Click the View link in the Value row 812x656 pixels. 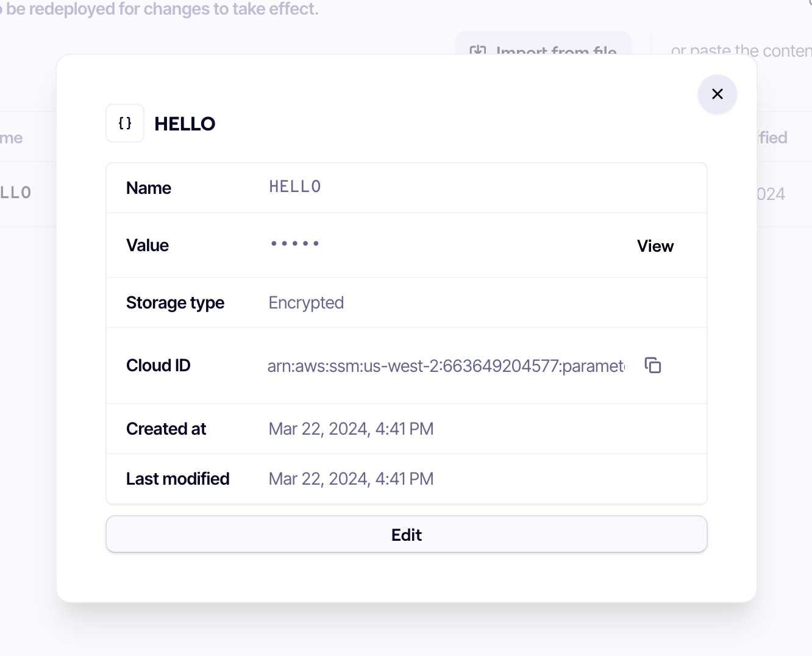tap(655, 246)
